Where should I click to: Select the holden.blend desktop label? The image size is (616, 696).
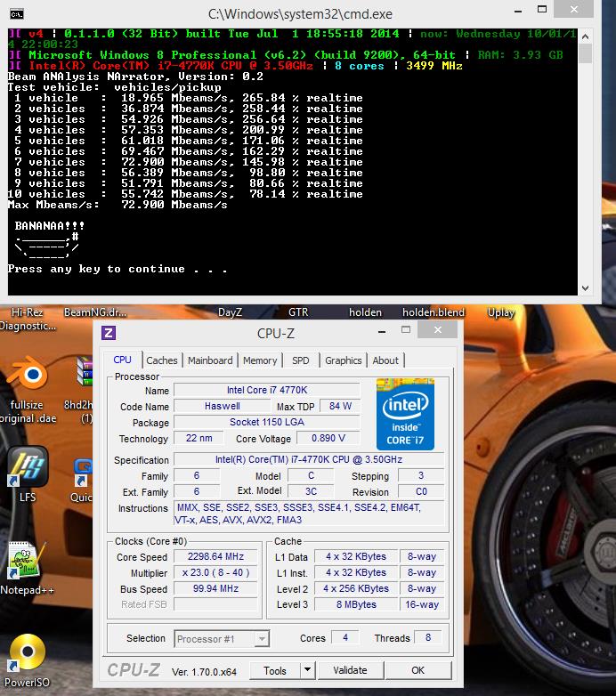(434, 312)
